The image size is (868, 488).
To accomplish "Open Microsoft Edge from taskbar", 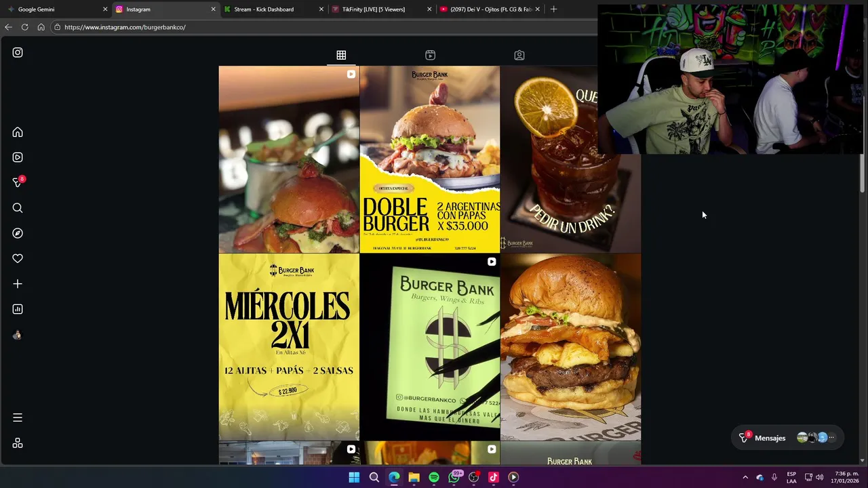I will [394, 477].
